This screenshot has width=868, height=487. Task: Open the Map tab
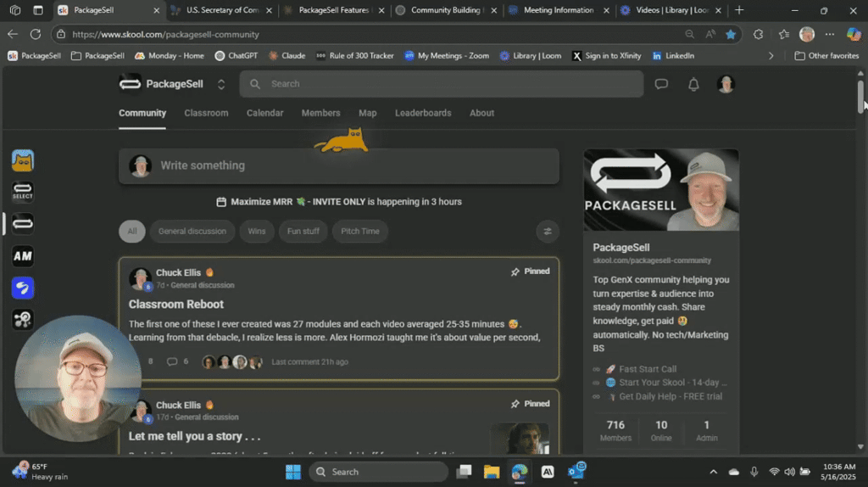click(x=368, y=113)
